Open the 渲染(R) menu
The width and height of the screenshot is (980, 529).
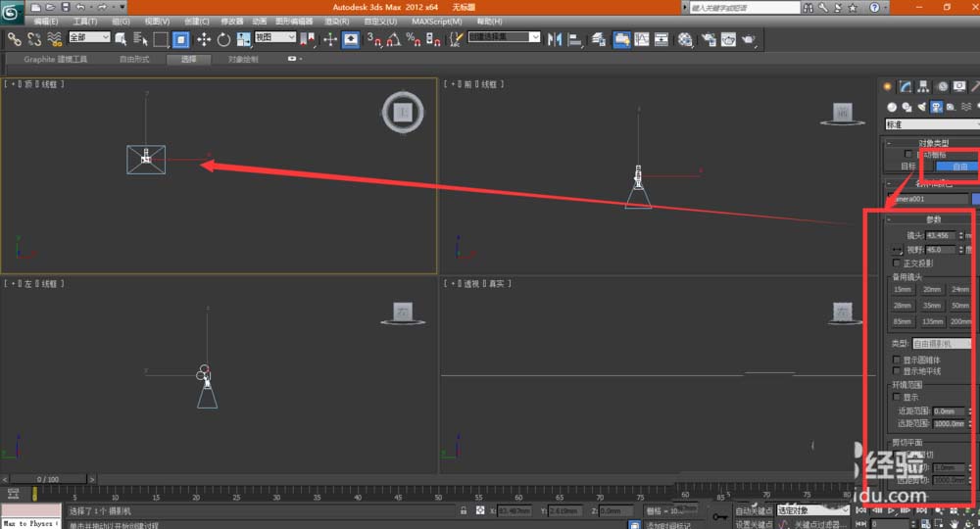click(x=336, y=22)
